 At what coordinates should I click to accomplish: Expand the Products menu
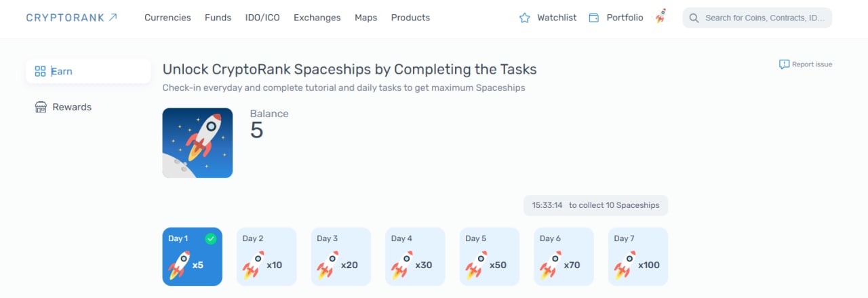point(410,18)
